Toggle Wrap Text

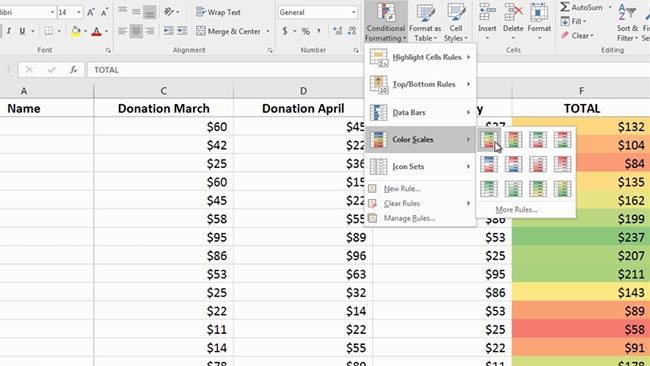pos(218,12)
